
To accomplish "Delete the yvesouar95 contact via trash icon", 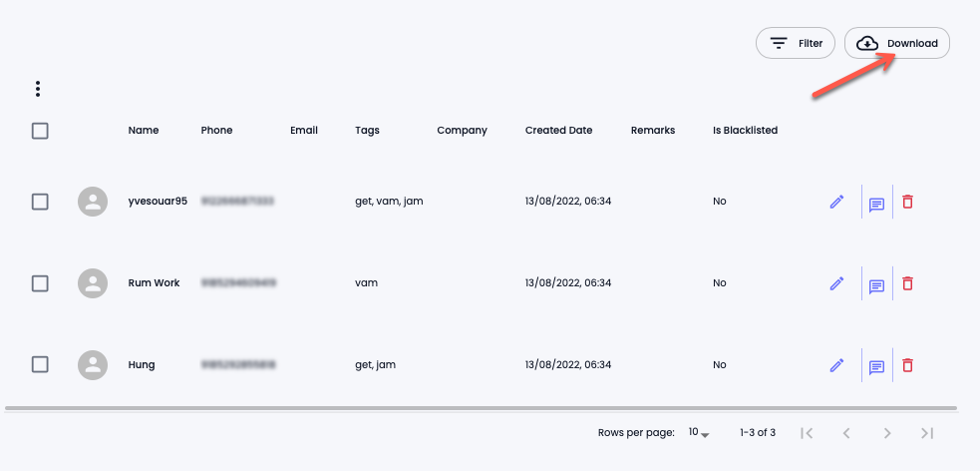I will tap(907, 202).
